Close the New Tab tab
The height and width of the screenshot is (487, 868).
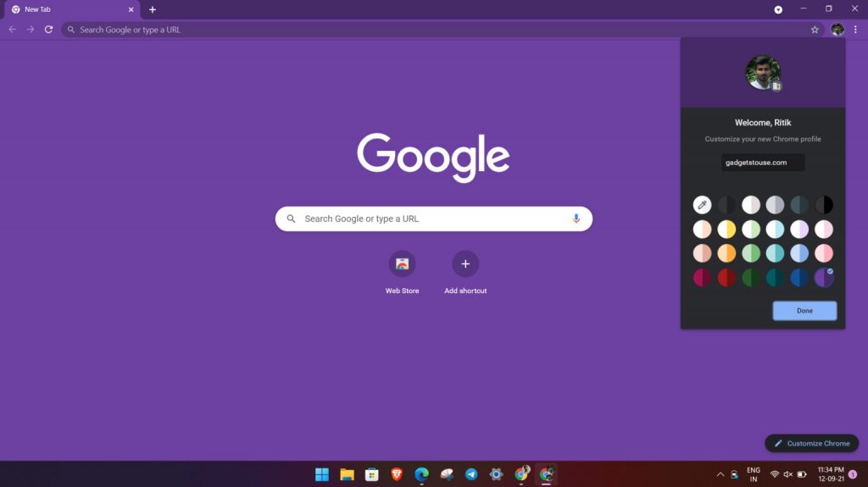[131, 9]
